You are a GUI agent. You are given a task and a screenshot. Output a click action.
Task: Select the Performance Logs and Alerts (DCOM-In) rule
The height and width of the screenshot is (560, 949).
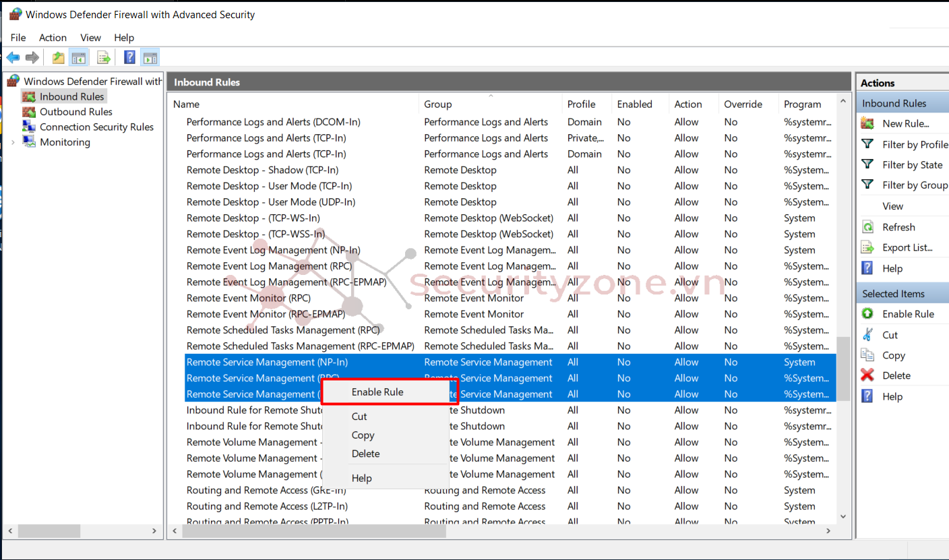510,122
